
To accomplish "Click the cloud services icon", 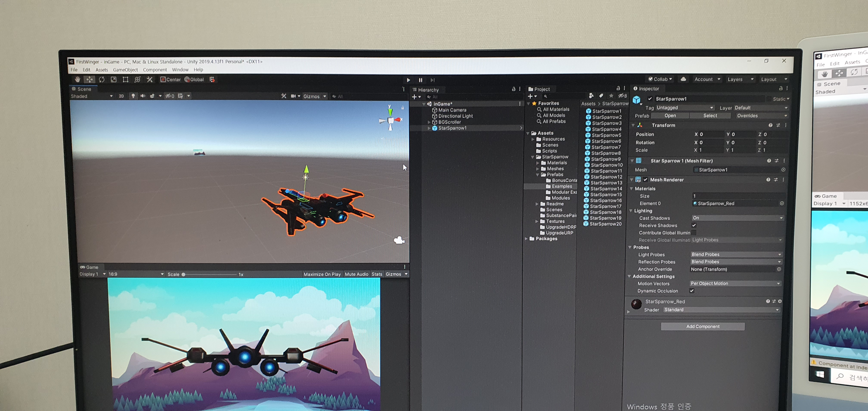I will 683,79.
